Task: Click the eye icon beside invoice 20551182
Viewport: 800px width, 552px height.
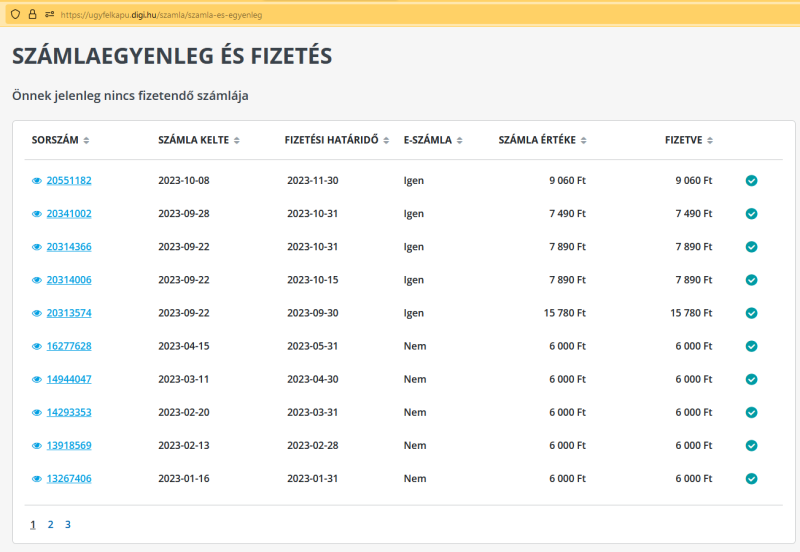Action: (37, 181)
